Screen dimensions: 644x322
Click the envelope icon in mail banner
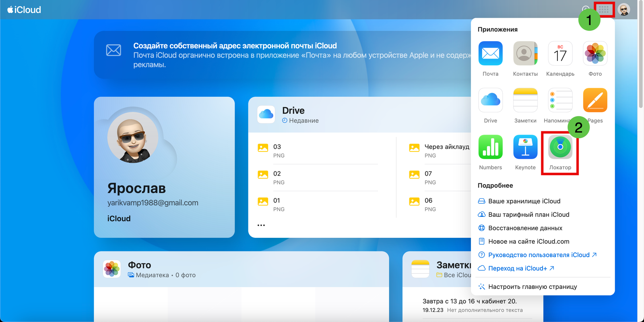click(114, 50)
